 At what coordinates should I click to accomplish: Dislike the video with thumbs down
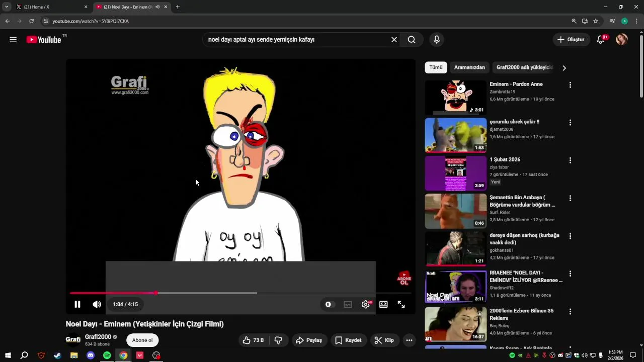click(278, 340)
